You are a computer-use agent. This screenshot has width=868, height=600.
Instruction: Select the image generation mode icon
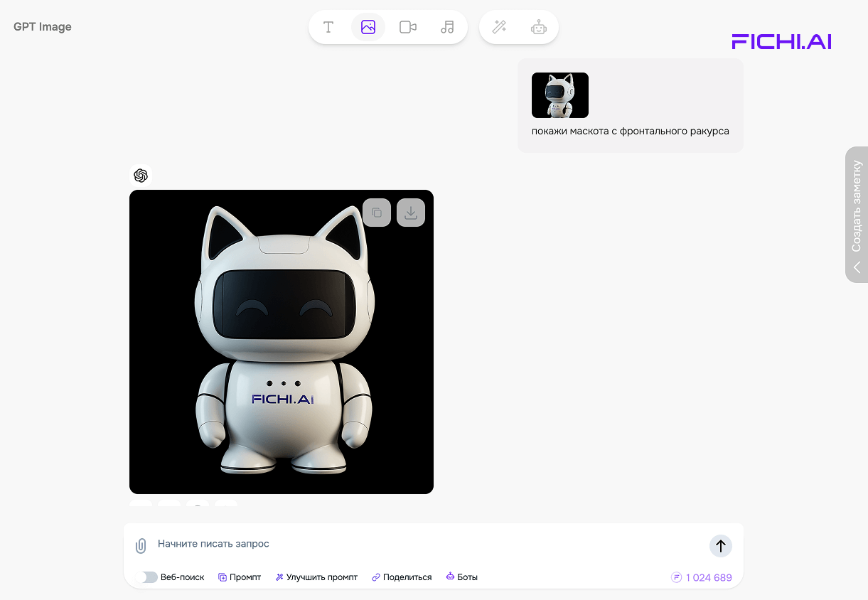click(x=368, y=27)
